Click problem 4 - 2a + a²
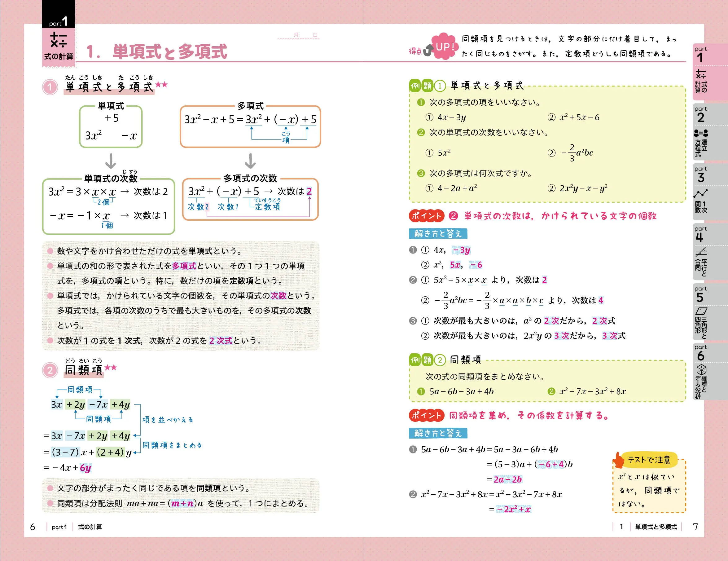This screenshot has width=728, height=561. (457, 188)
